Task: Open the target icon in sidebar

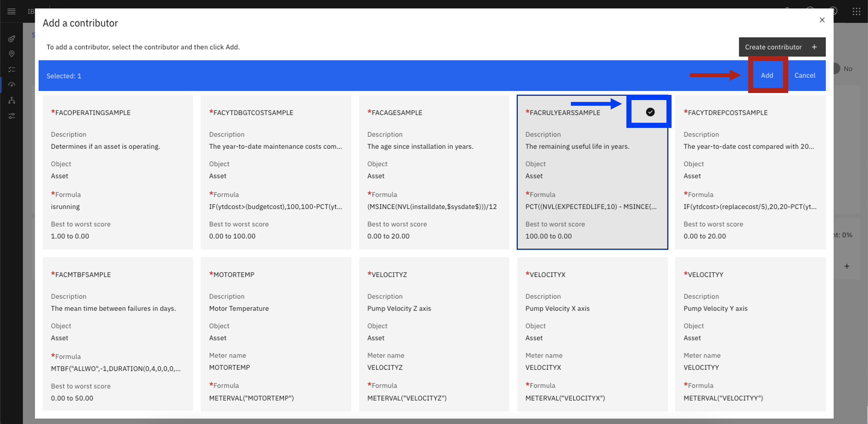Action: click(11, 39)
